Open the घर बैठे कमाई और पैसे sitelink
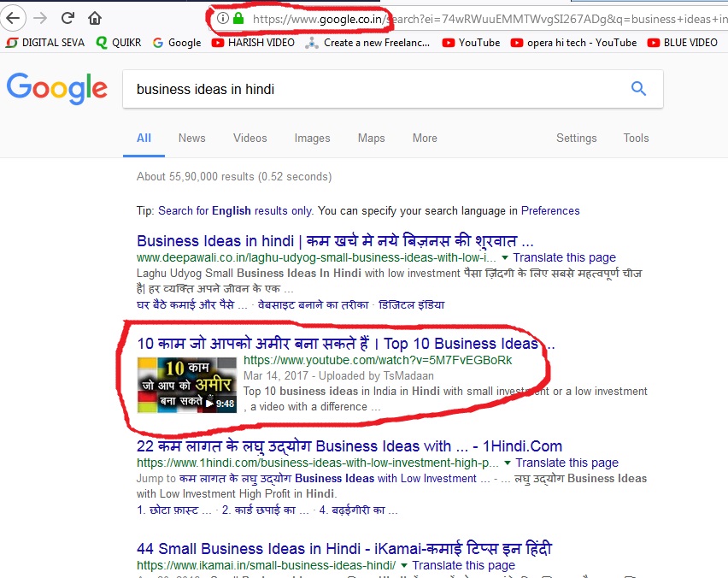This screenshot has height=578, width=728. [x=191, y=304]
